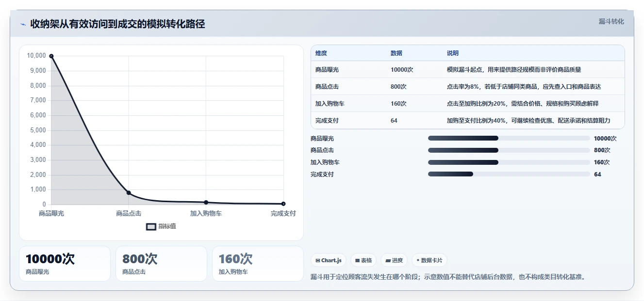Select the 数据卡片 chip
This screenshot has width=644, height=301.
coord(429,260)
